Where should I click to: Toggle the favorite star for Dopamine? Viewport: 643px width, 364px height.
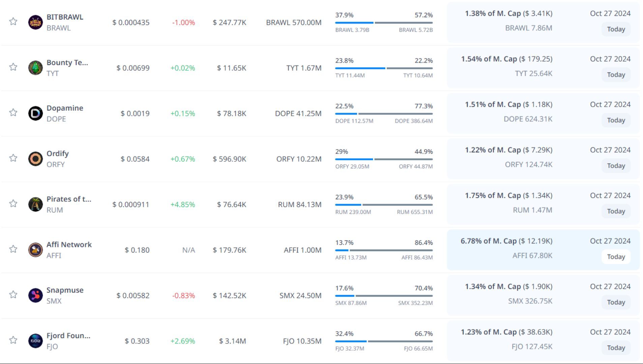[13, 112]
